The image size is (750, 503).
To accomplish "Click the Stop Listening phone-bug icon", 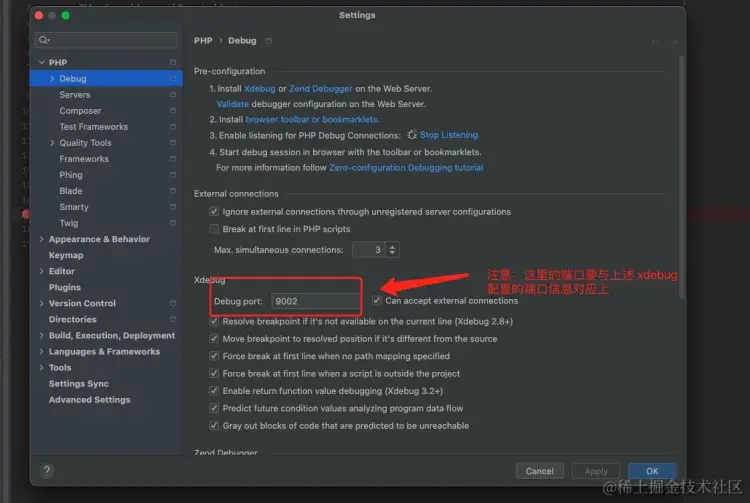I will [x=412, y=135].
